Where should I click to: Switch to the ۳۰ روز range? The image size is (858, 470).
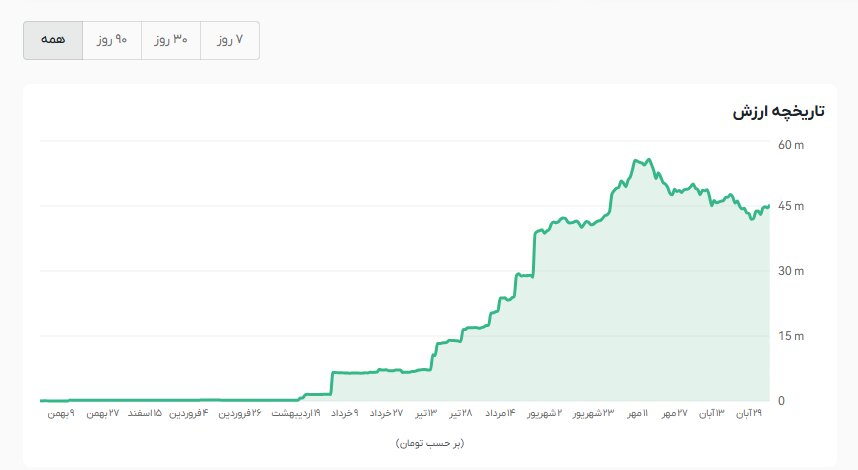[171, 40]
